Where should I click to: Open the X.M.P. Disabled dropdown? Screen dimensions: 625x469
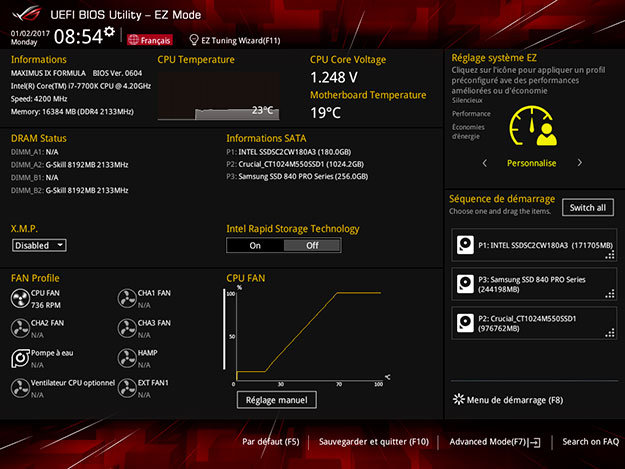point(39,245)
